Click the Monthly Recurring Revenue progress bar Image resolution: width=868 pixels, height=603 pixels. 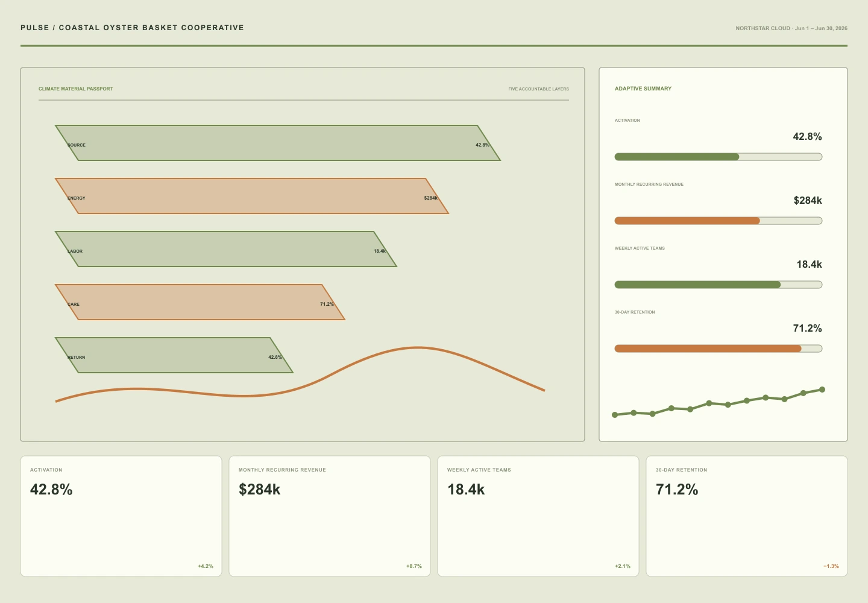coord(719,221)
